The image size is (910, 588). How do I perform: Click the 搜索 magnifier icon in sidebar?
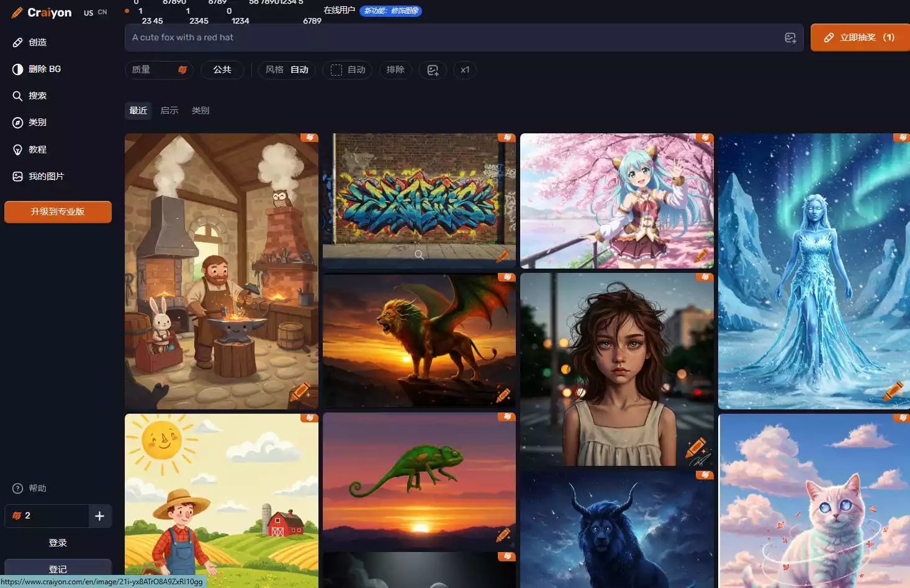(17, 96)
